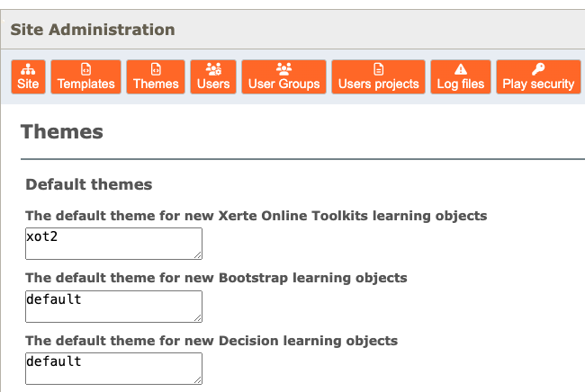Click resize handle of Decision theme textarea

197,379
